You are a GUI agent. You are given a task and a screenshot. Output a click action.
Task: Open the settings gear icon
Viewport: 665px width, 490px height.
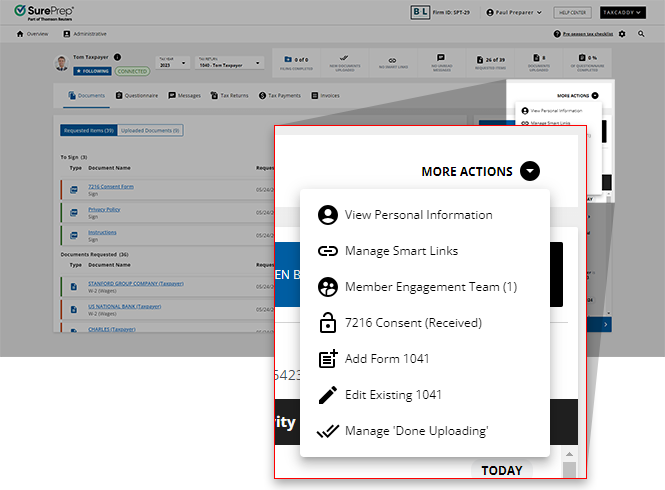622,34
